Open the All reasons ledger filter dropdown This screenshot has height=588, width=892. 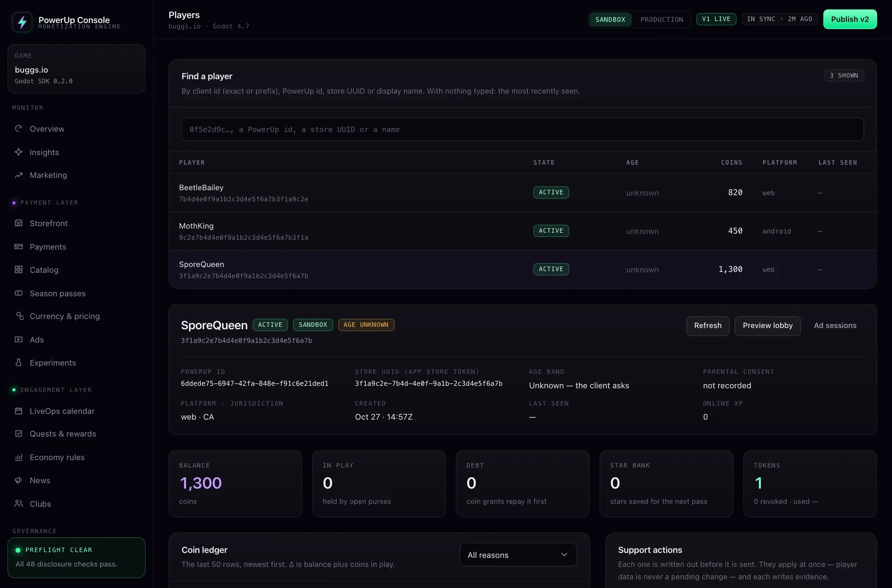coord(518,555)
